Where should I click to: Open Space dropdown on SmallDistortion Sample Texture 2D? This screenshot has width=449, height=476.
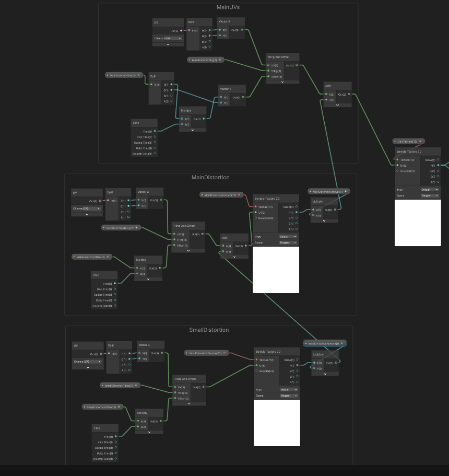289,396
